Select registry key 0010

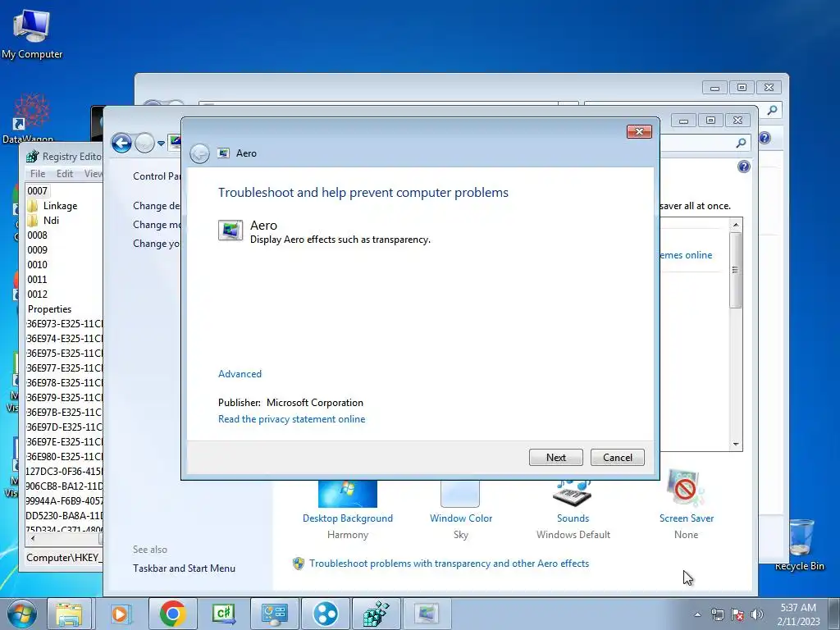37,265
